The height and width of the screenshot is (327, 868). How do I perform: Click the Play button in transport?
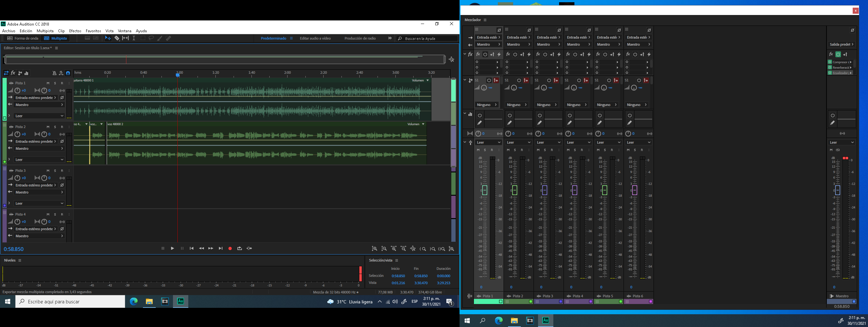[x=173, y=248]
